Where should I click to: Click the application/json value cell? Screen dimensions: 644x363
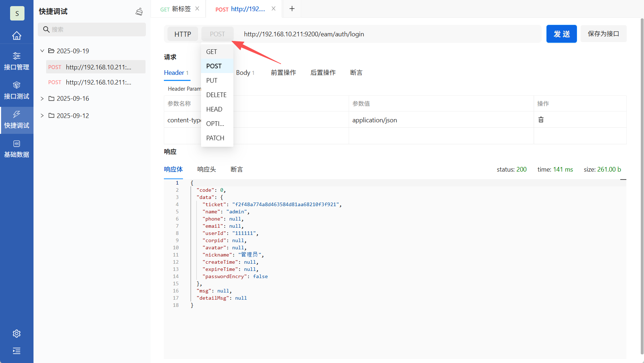[x=441, y=120]
